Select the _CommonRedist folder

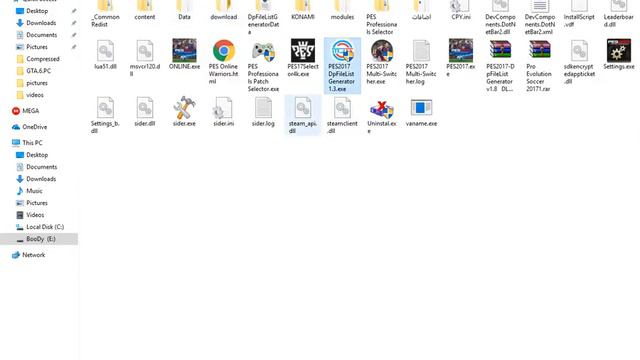pyautogui.click(x=105, y=13)
